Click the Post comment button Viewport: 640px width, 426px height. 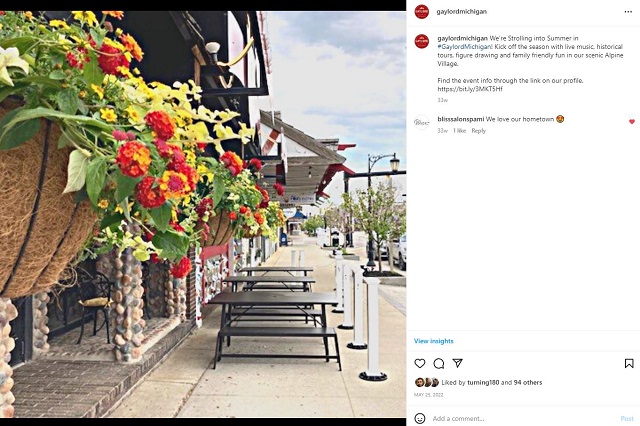(x=627, y=418)
